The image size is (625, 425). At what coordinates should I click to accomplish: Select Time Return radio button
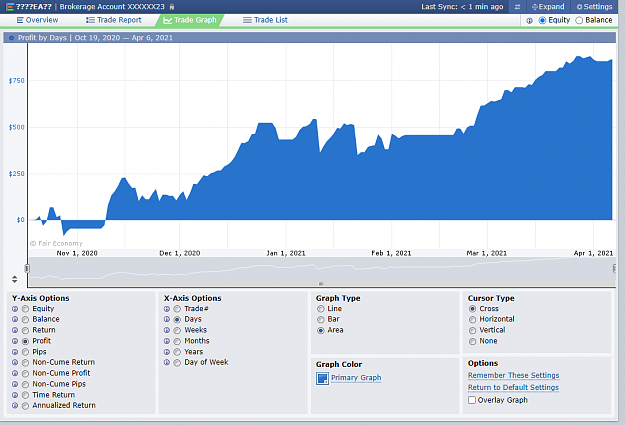tap(26, 395)
